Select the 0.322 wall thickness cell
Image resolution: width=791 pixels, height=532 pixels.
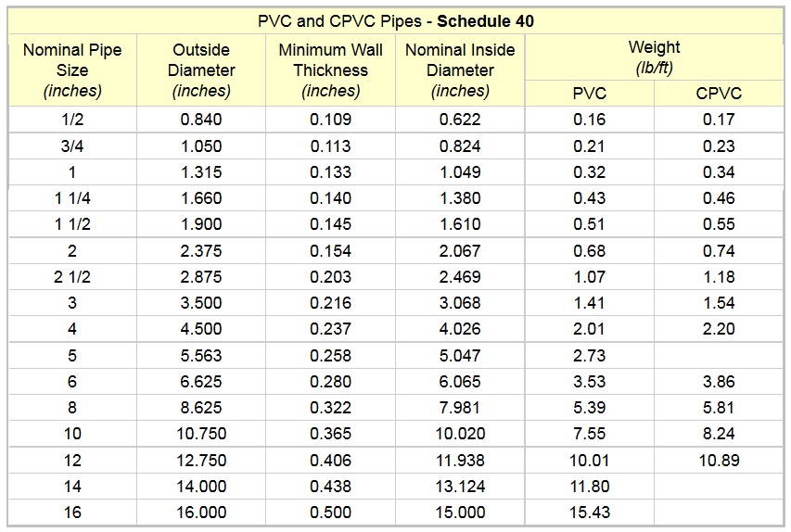(331, 408)
